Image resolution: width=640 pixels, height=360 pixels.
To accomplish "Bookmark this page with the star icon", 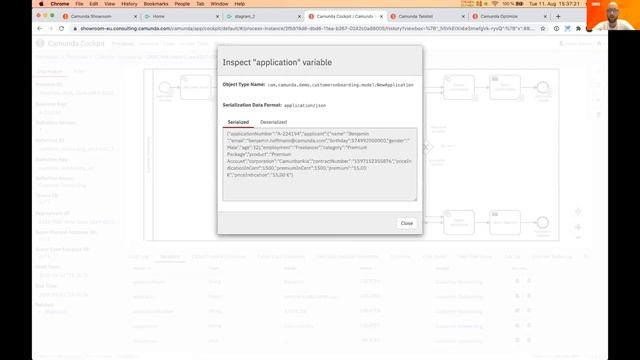I will pos(542,29).
